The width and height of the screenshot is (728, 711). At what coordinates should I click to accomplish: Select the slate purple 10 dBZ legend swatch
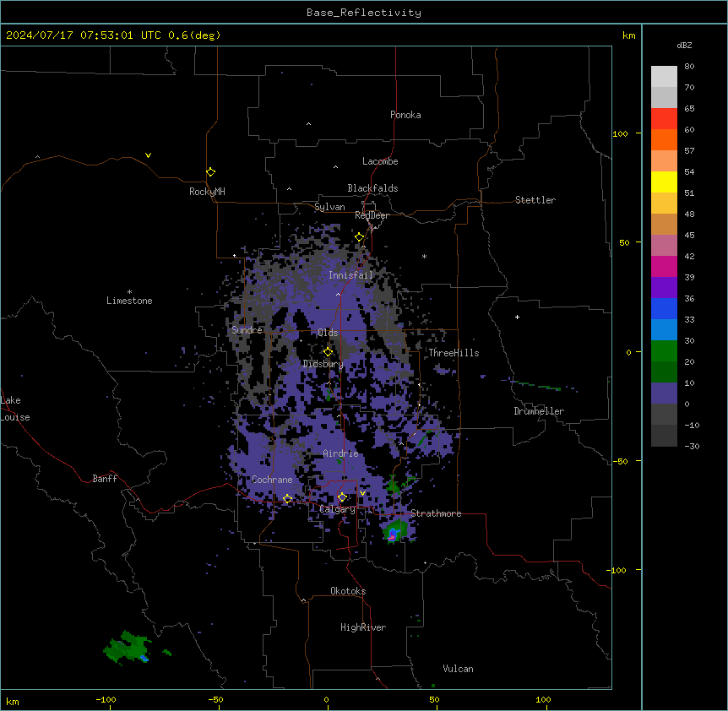(x=664, y=393)
